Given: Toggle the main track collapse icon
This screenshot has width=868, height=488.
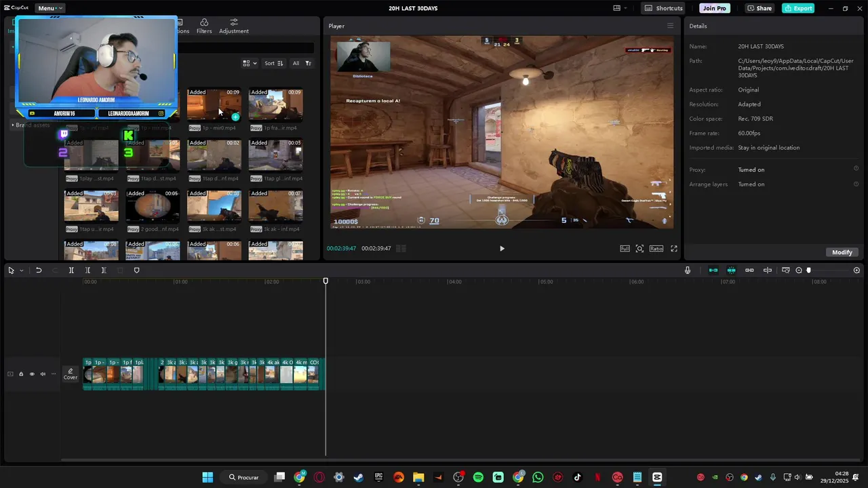Looking at the screenshot, I should 10,374.
